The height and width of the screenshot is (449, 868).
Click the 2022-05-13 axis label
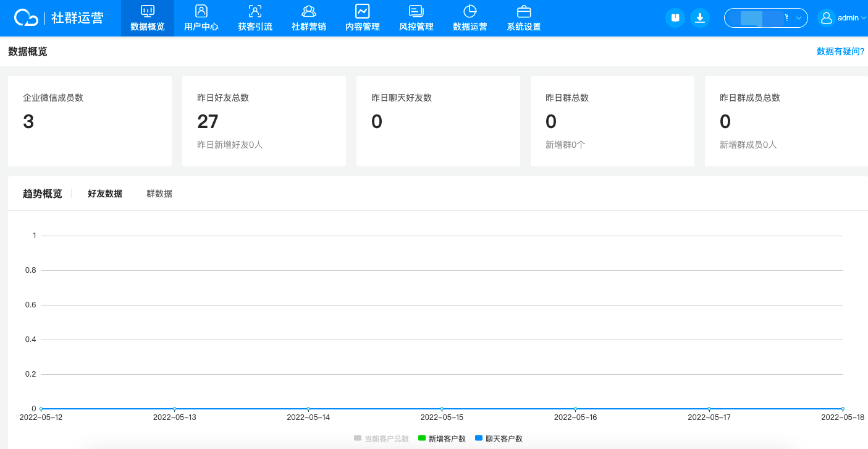point(175,417)
